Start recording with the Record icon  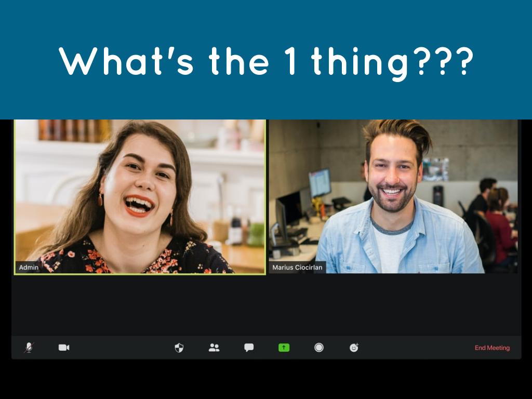[x=319, y=348]
